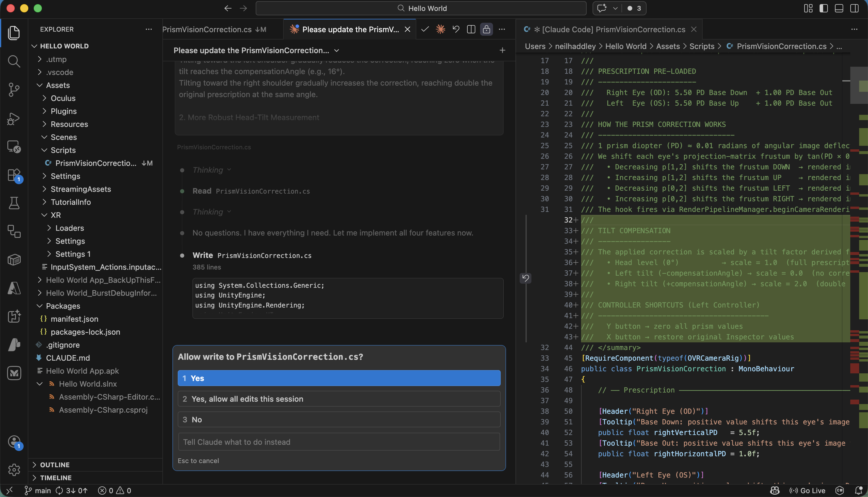The height and width of the screenshot is (497, 868).
Task: Click the undo icon in the editor toolbar
Action: click(456, 29)
